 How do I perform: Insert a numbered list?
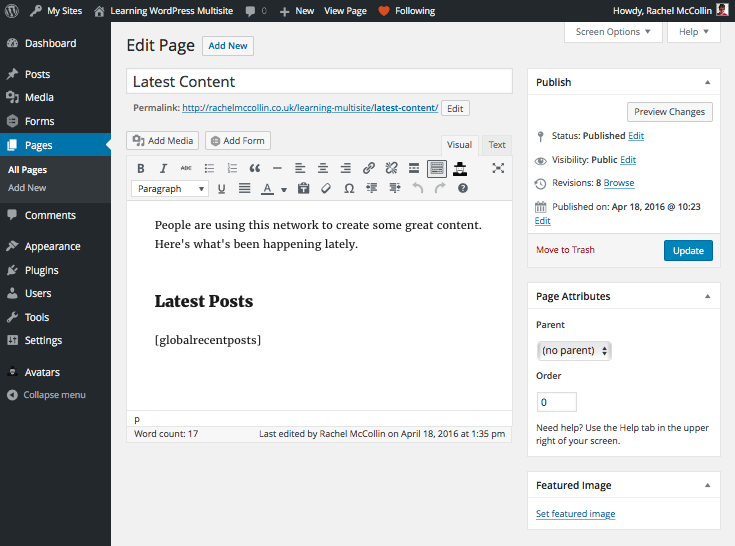pyautogui.click(x=232, y=168)
